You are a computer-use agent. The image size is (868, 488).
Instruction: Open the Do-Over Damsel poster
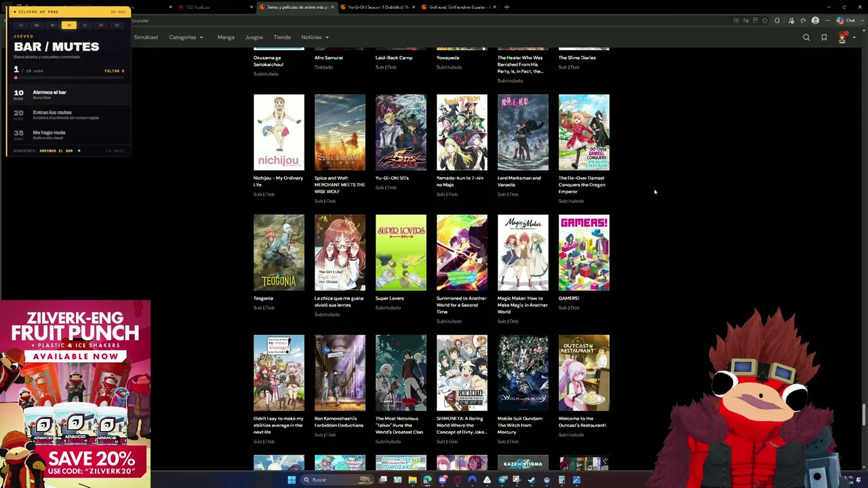[584, 132]
